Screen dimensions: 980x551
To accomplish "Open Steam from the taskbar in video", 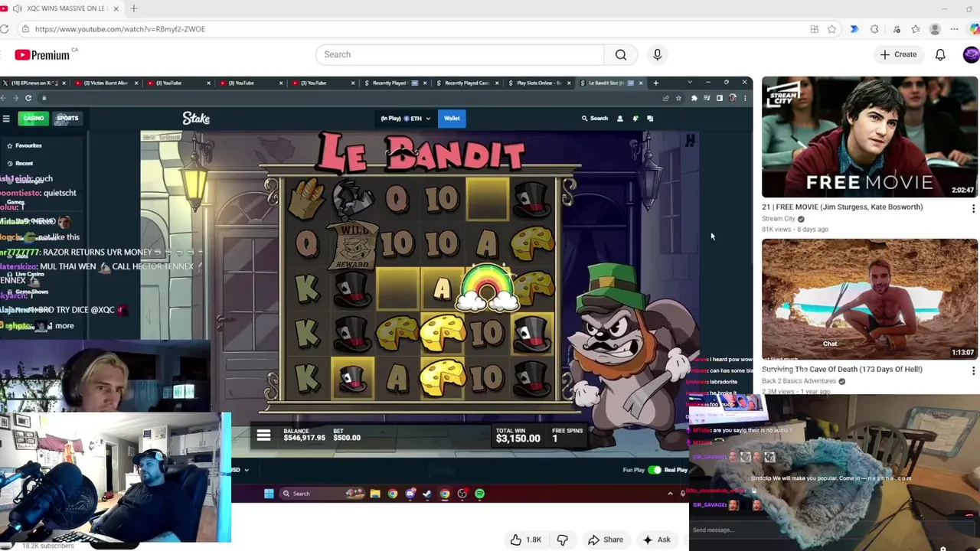I will 427,494.
